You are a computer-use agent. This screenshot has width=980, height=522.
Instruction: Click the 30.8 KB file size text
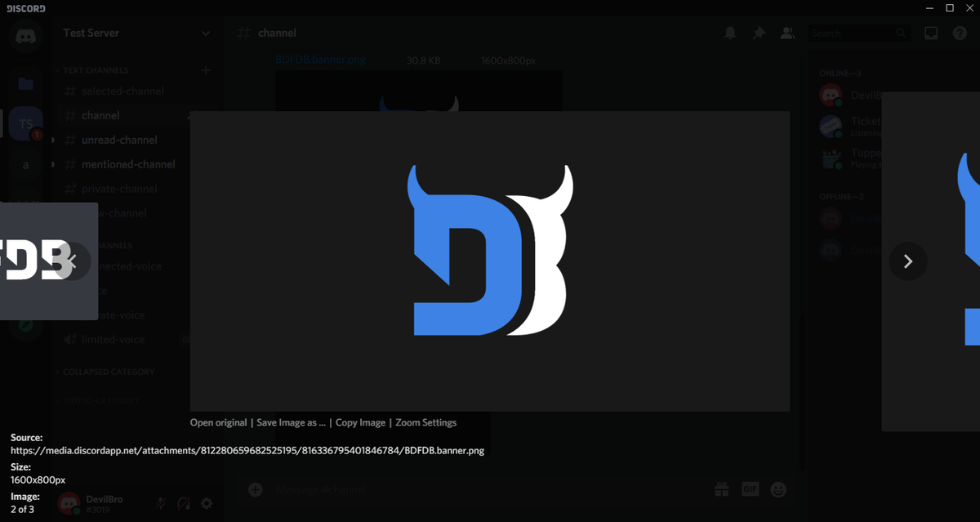[x=423, y=60]
